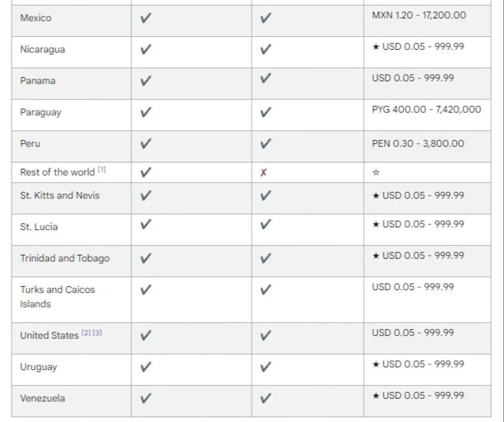
Task: Click the hollow star in Rest of the world row
Action: tap(376, 172)
